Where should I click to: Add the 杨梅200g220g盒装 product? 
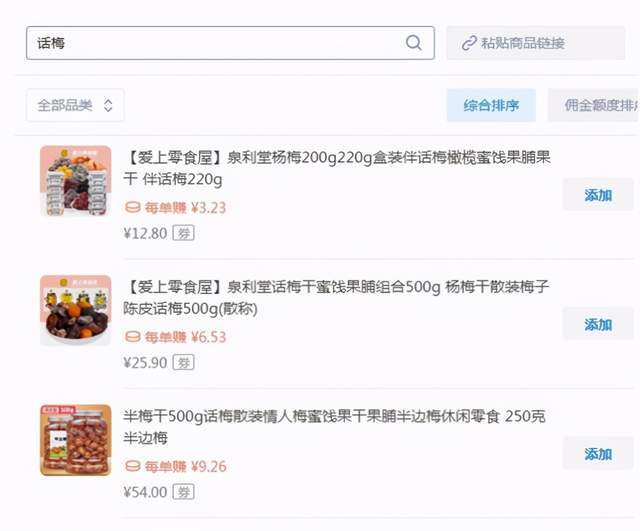pyautogui.click(x=598, y=195)
